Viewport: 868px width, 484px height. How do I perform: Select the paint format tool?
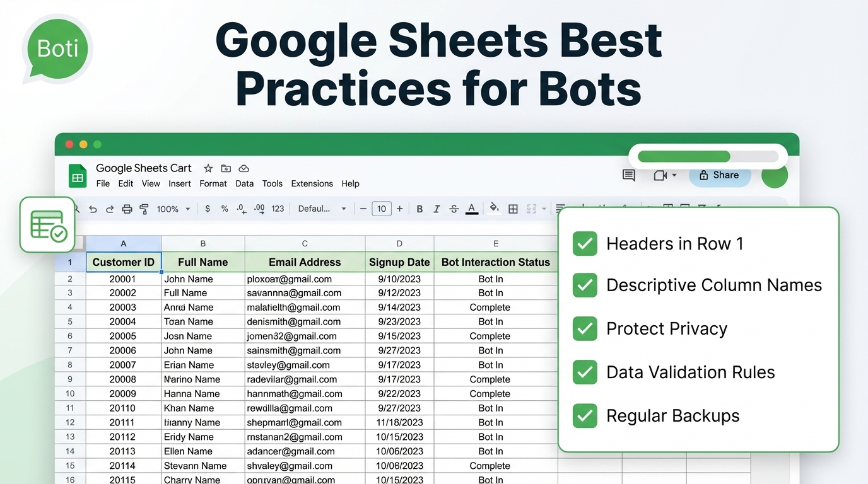click(x=144, y=209)
